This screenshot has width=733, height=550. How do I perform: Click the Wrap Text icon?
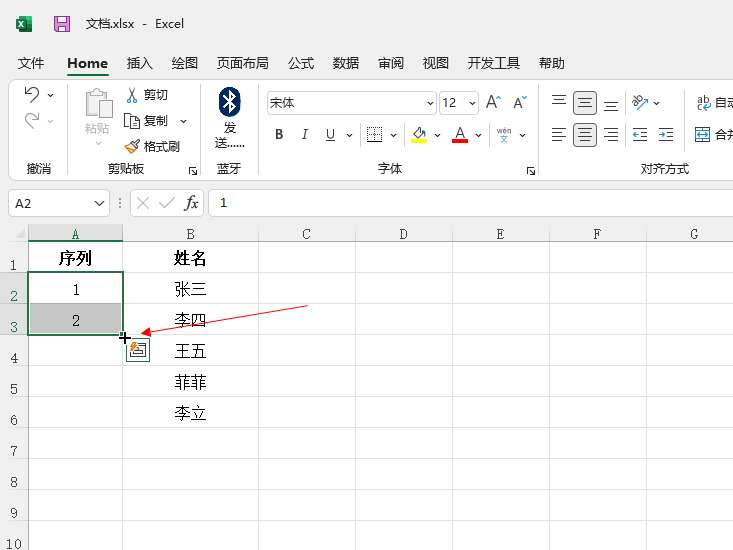(x=704, y=102)
